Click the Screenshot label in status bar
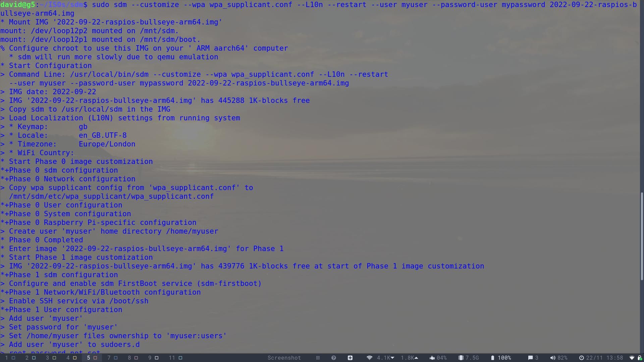This screenshot has height=362, width=644. 284,358
